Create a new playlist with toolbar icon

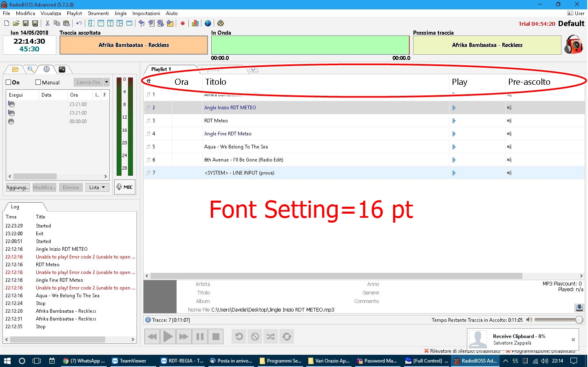[x=7, y=23]
